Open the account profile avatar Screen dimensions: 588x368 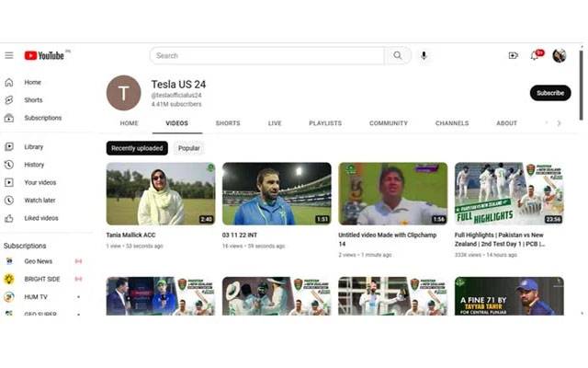(560, 55)
